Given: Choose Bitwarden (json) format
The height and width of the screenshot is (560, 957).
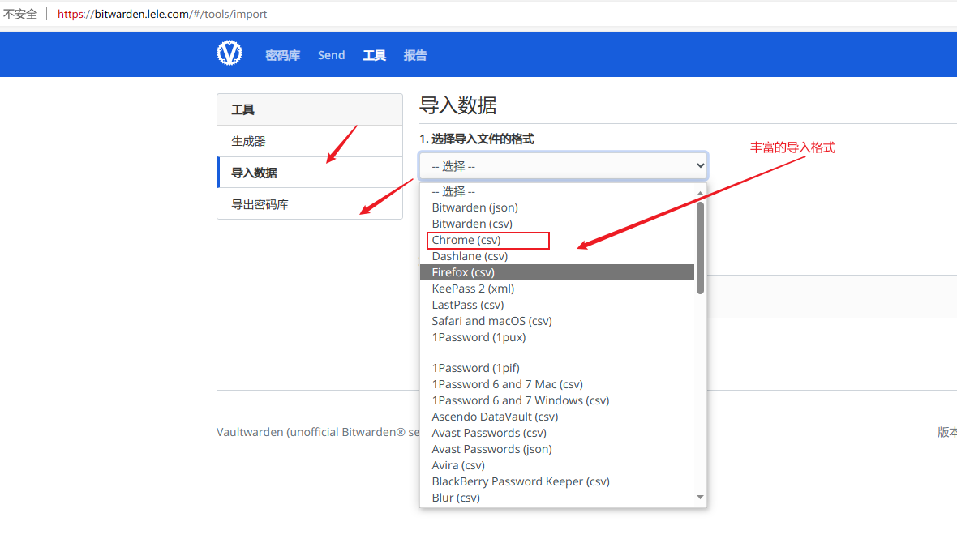Looking at the screenshot, I should click(556, 207).
